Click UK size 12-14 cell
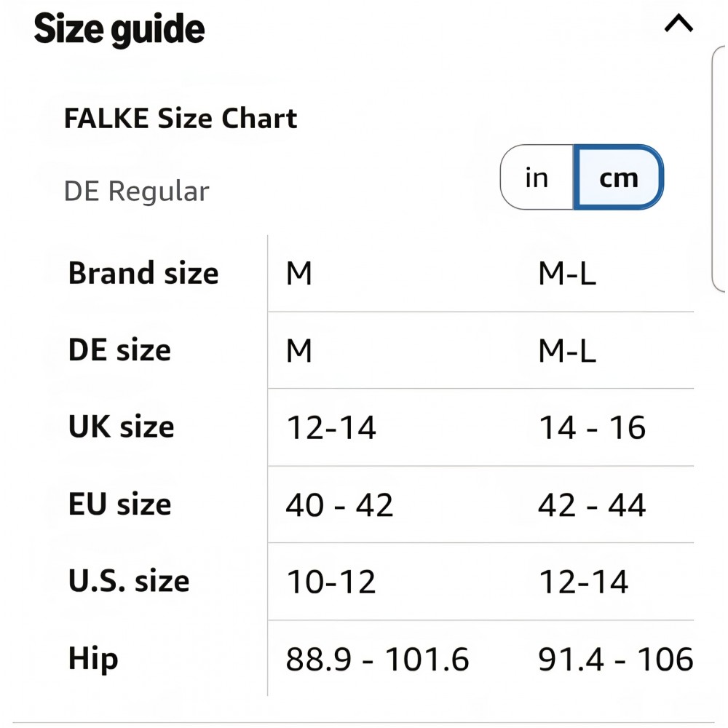728x728 pixels. point(331,428)
